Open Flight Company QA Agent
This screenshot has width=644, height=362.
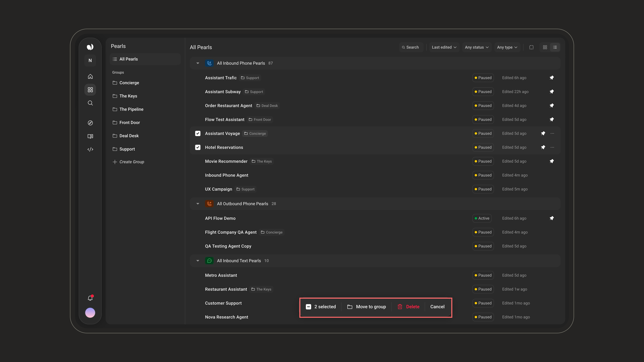click(x=375, y=232)
